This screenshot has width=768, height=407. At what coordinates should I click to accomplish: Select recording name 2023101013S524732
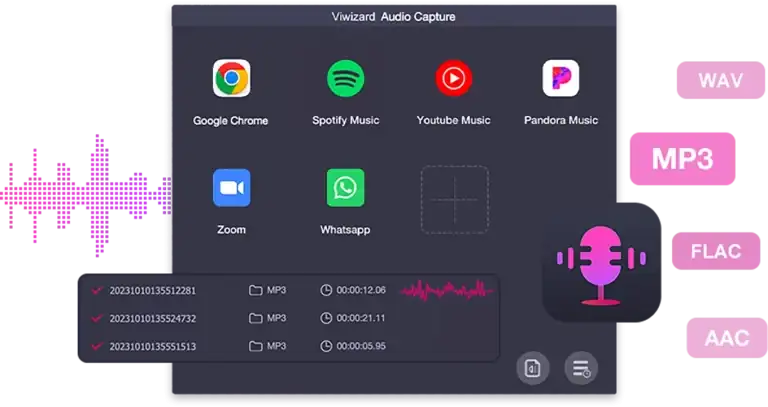click(x=152, y=318)
